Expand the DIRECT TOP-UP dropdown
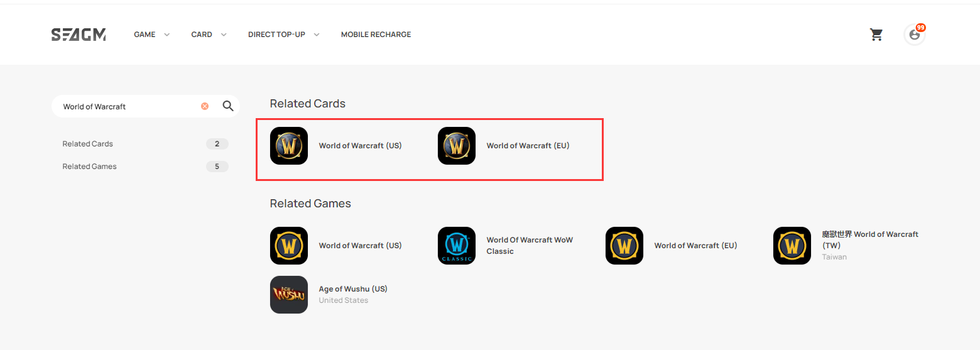Viewport: 980px width, 350px height. [283, 35]
